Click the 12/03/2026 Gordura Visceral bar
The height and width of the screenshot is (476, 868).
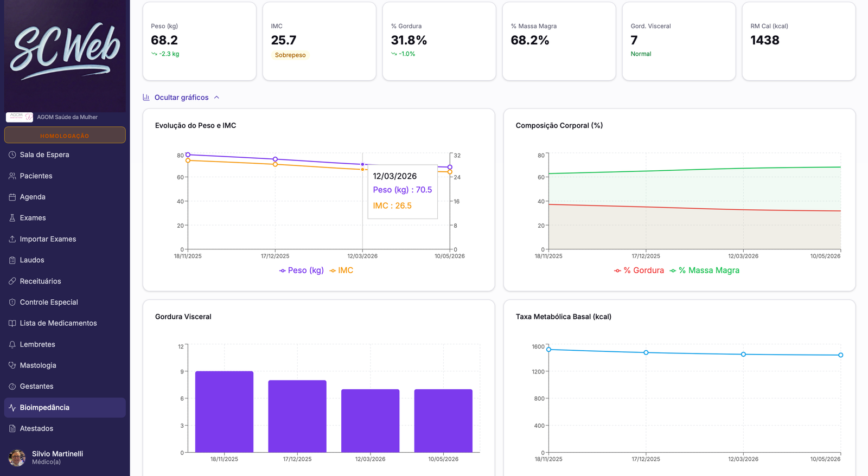(371, 421)
